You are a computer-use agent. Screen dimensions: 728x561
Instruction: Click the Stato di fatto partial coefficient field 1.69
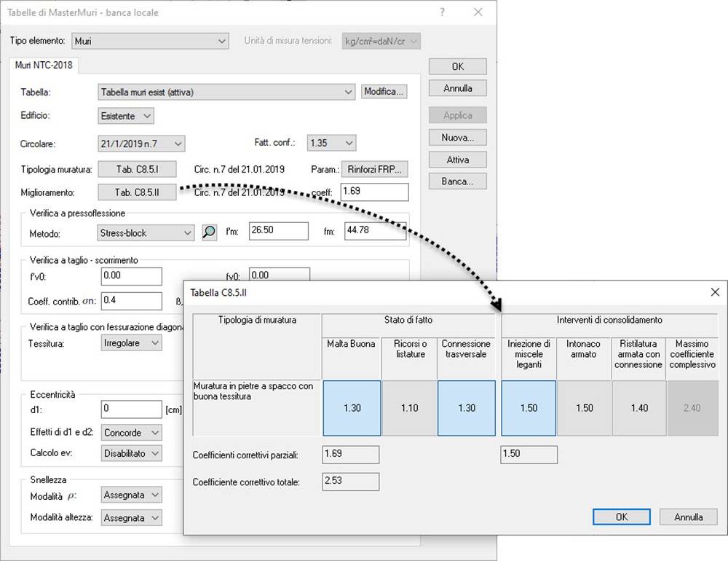click(x=351, y=454)
